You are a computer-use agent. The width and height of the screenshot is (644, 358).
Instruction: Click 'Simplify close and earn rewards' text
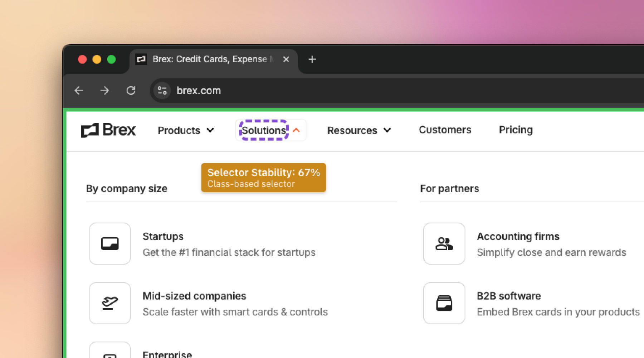click(x=551, y=252)
